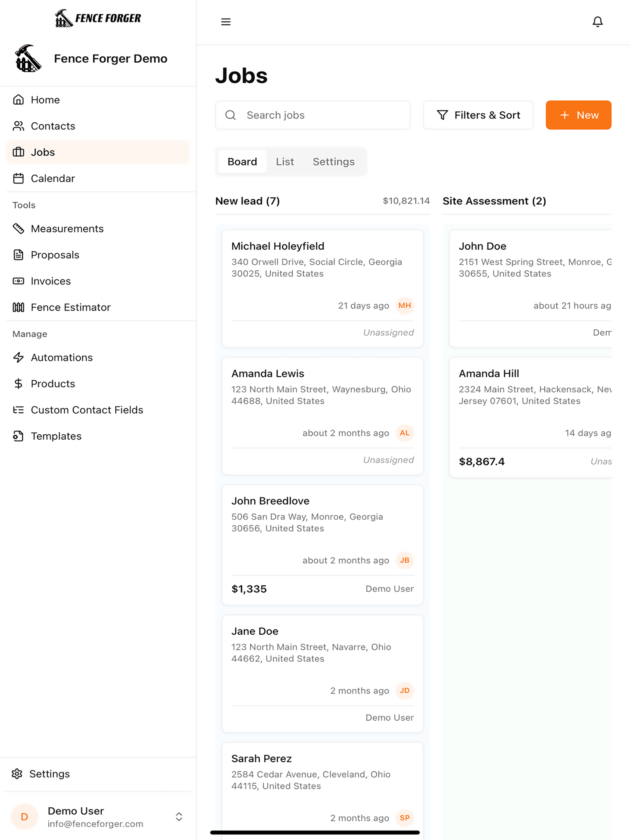Screen dimensions: 630x840
Task: Open Measurements tool in sidebar
Action: [x=98, y=229]
